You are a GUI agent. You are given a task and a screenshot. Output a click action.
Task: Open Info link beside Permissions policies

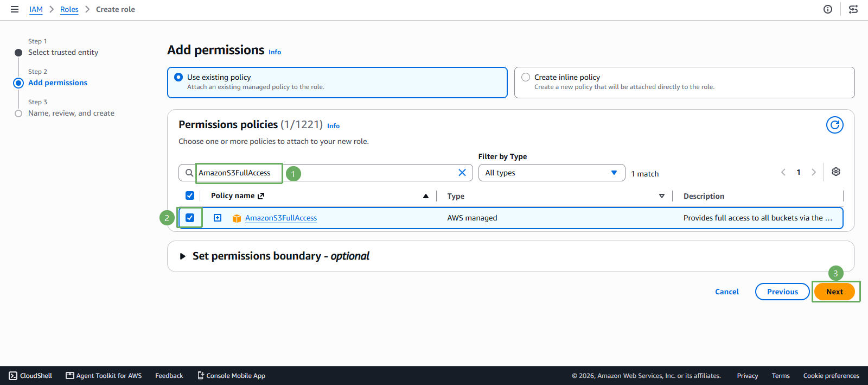tap(334, 126)
